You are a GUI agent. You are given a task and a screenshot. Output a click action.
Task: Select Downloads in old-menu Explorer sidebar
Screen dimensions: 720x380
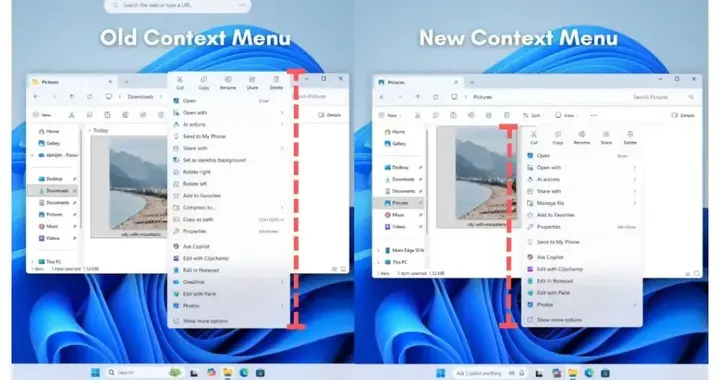(x=53, y=190)
